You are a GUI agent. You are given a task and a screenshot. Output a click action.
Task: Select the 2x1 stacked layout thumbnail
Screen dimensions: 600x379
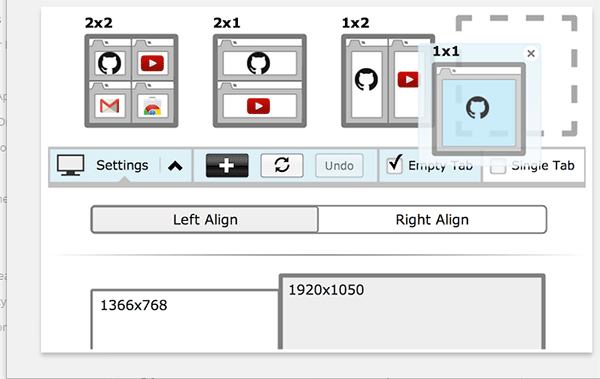(259, 81)
